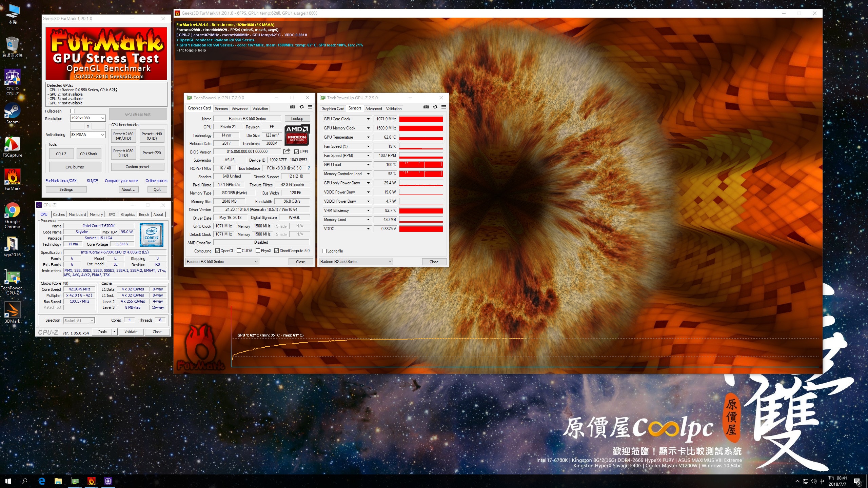Start CPU burner in FurMark

tap(75, 167)
